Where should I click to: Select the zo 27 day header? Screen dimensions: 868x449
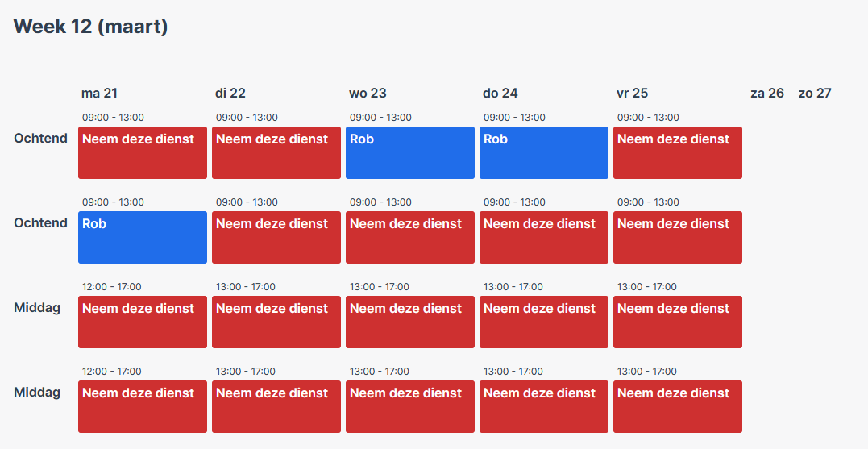tap(815, 93)
